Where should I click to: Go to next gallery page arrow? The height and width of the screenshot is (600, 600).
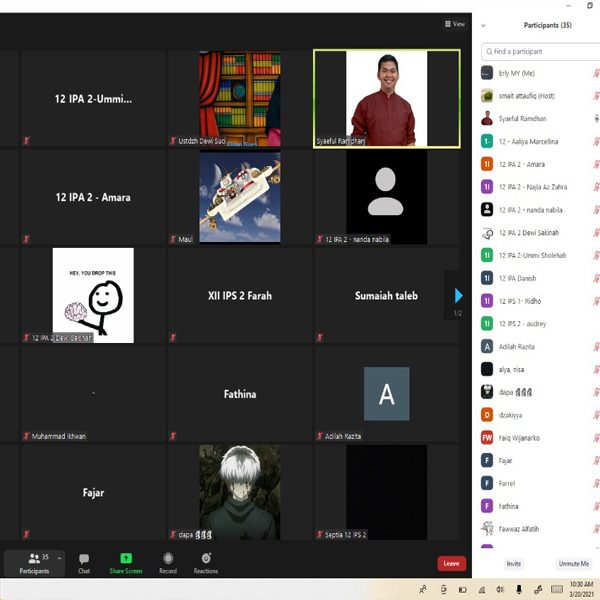tap(458, 296)
